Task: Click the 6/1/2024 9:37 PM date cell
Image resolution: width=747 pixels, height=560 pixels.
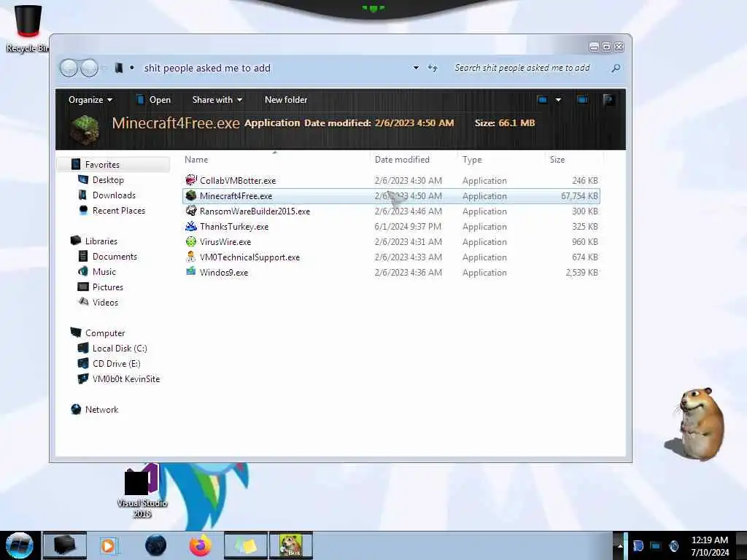Action: click(x=408, y=226)
